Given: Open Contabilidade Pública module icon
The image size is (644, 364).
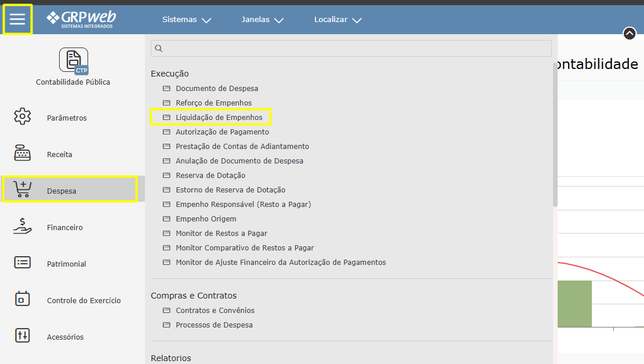Looking at the screenshot, I should click(x=73, y=61).
